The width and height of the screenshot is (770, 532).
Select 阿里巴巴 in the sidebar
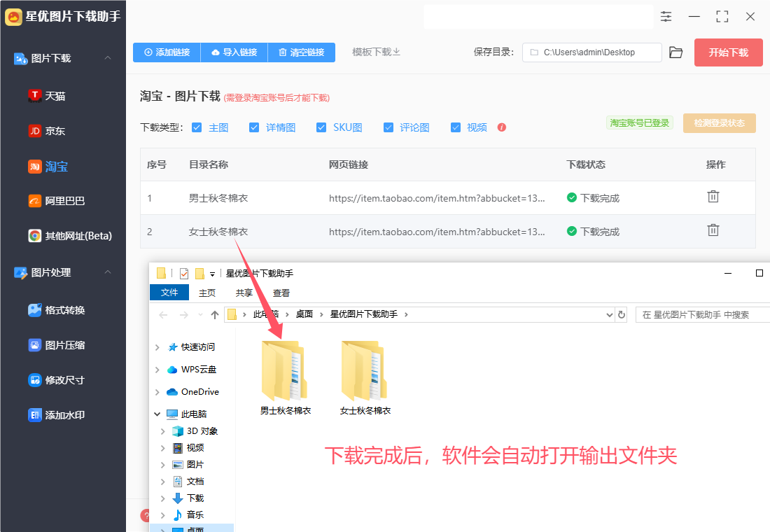tap(57, 201)
